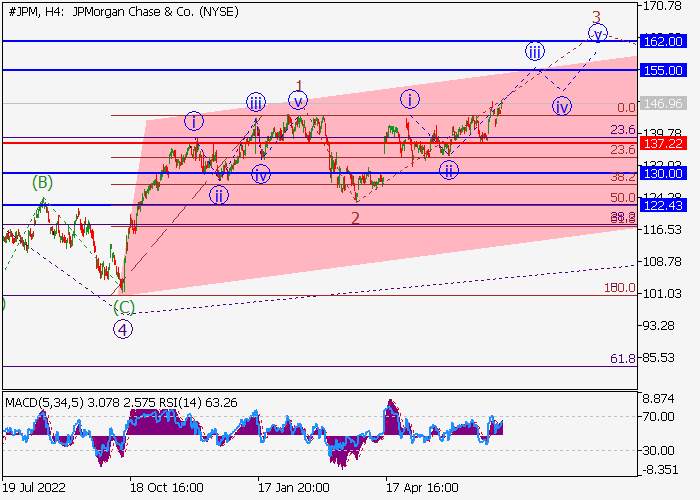Select circled iii label between 162.00 and 155.00 lines

534,52
